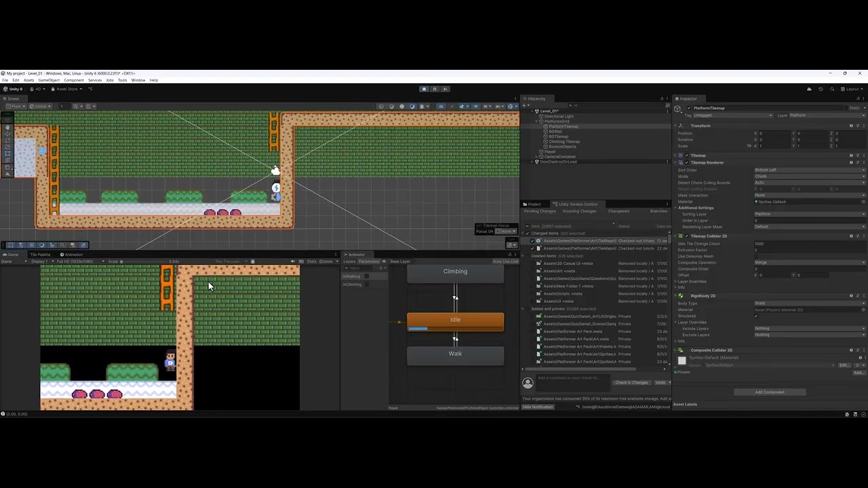Open Unity cloud services icon
The image size is (868, 488).
coord(809,89)
